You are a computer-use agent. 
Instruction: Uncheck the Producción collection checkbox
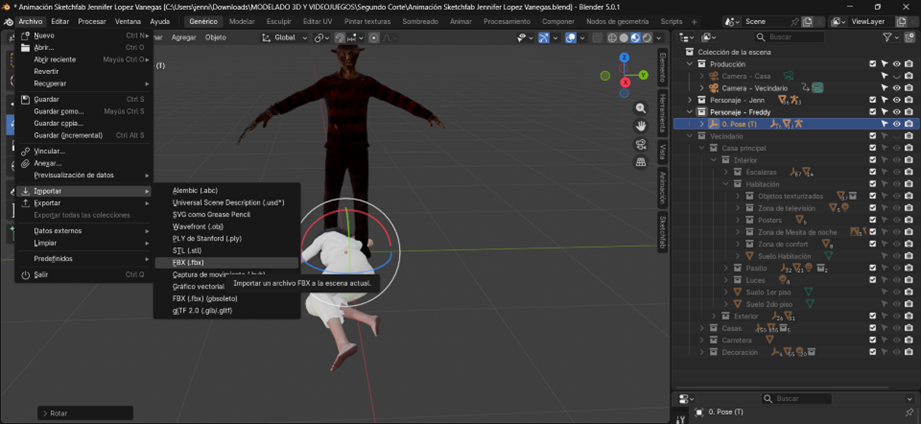[x=872, y=64]
